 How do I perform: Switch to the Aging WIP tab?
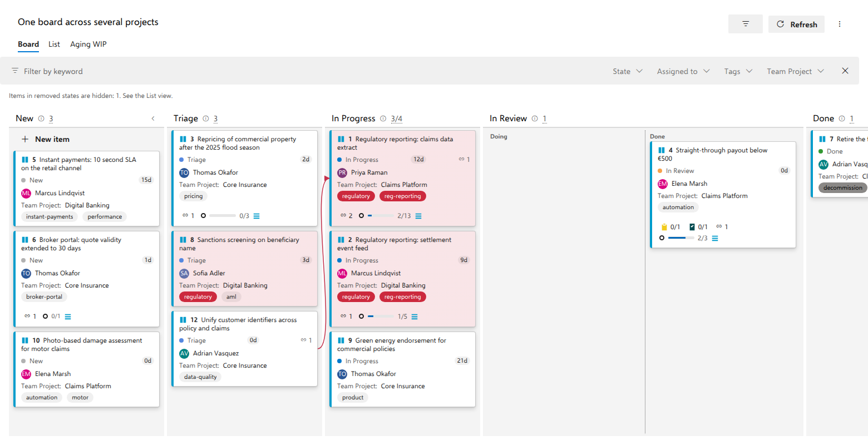pos(88,44)
